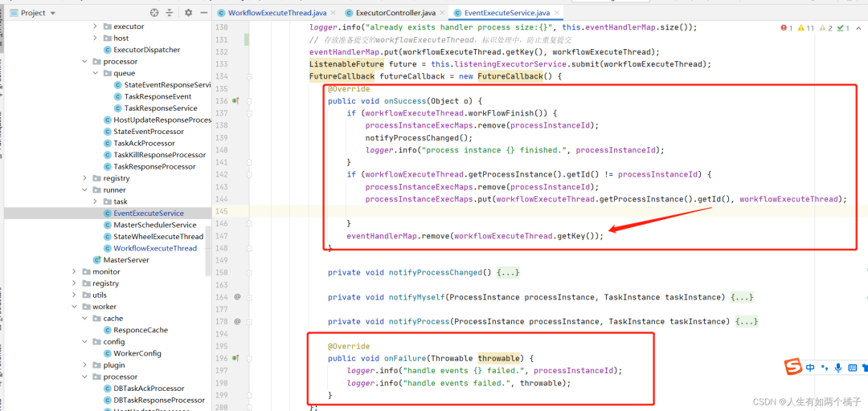Click the @ gutter marker on line 178
The image size is (868, 411).
237,321
